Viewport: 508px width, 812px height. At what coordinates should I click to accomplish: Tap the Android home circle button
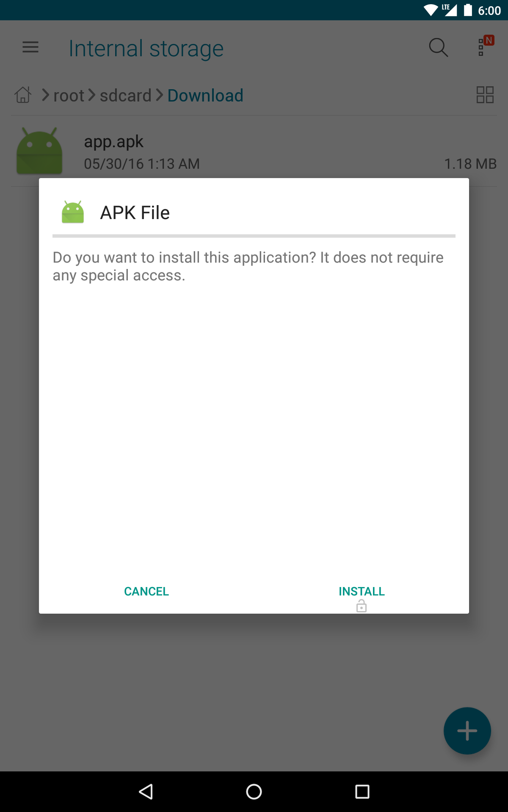(254, 792)
